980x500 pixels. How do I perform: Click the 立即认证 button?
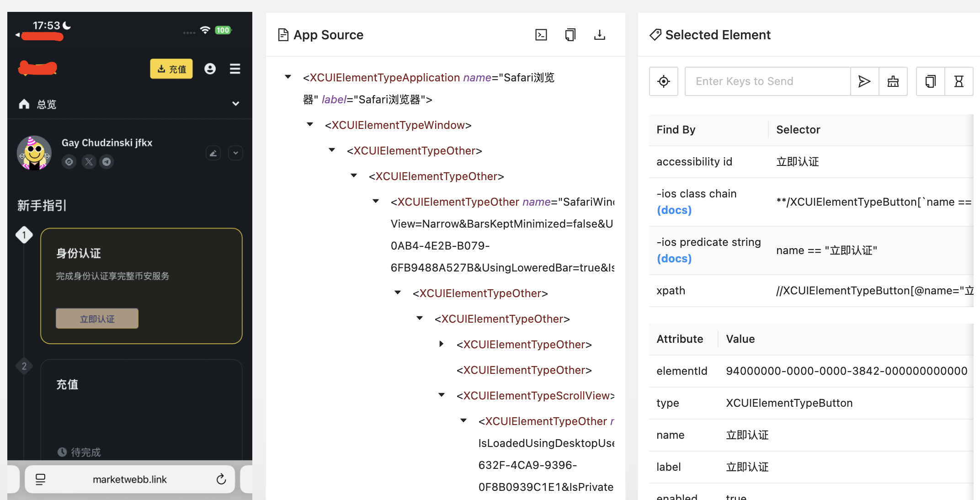coord(97,319)
